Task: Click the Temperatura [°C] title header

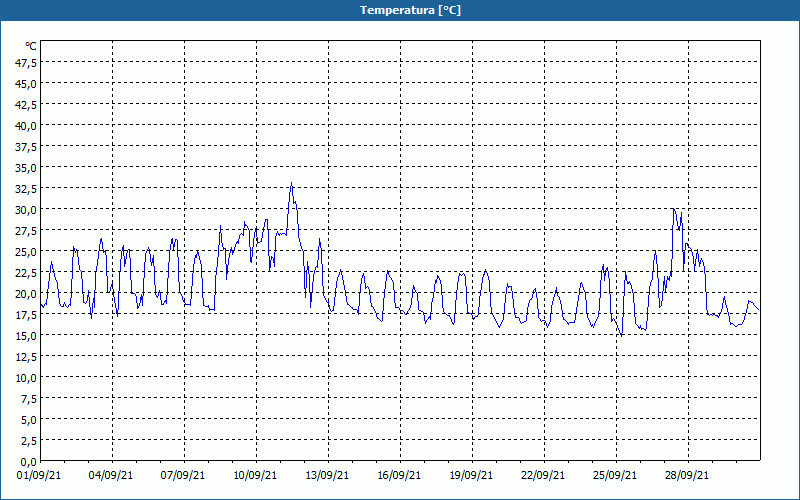Action: tap(410, 10)
